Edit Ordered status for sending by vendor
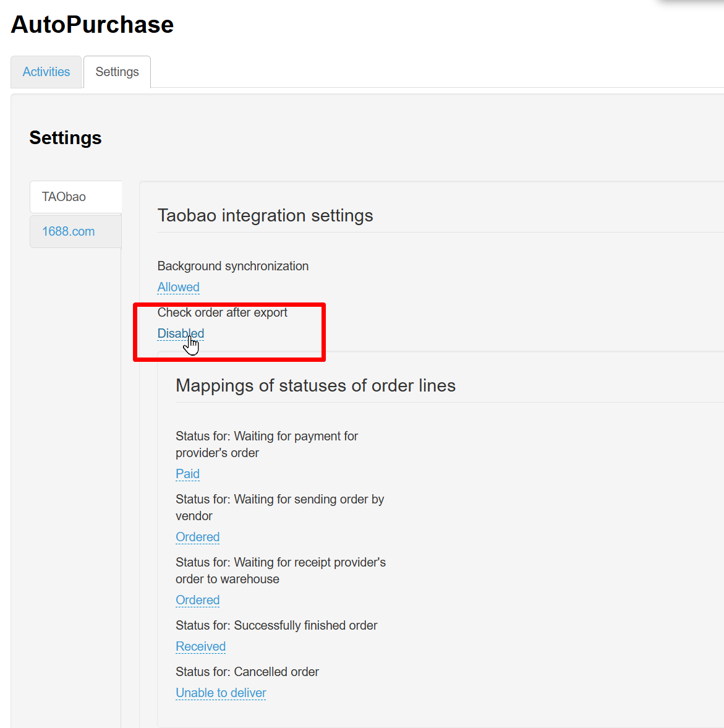 (197, 537)
